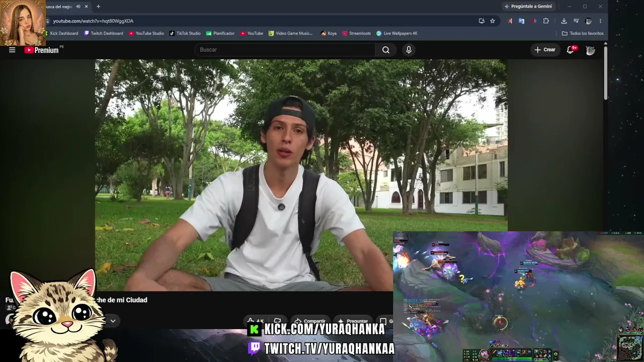Open Chrome media controls icon
The height and width of the screenshot is (362, 644).
tap(577, 21)
